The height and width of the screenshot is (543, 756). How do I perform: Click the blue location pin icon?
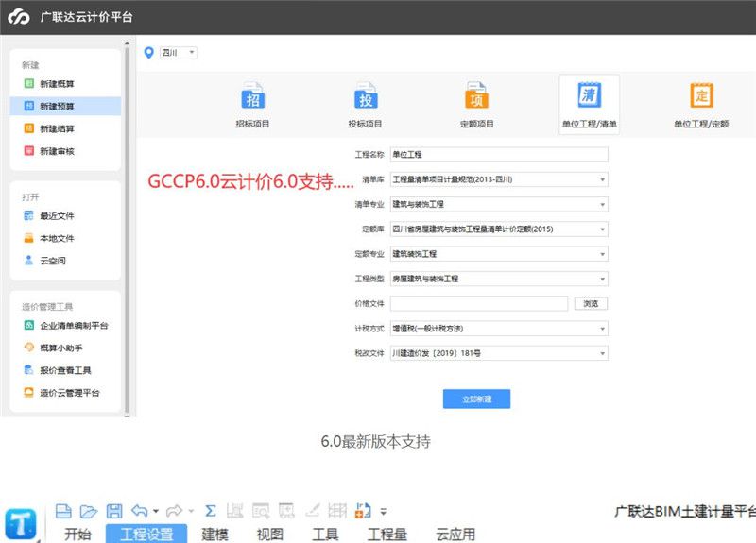pos(149,53)
